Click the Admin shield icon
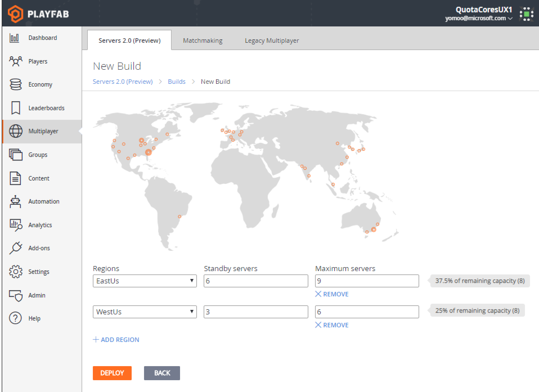This screenshot has height=392, width=539. click(16, 296)
